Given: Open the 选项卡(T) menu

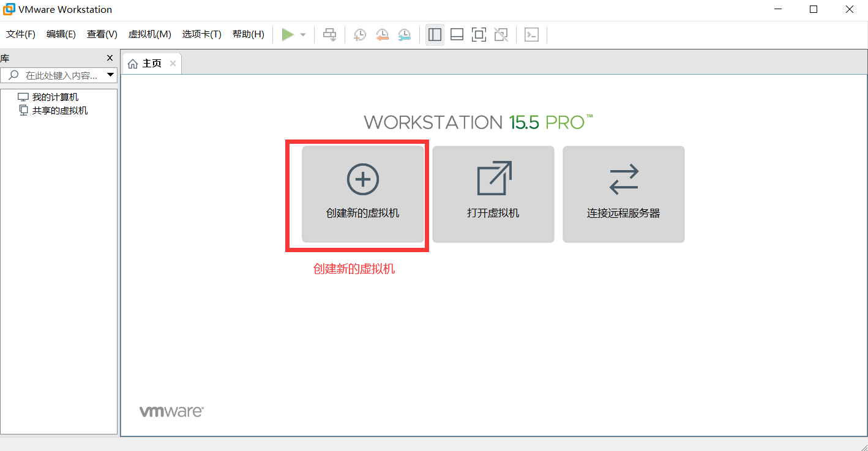Looking at the screenshot, I should coord(201,34).
